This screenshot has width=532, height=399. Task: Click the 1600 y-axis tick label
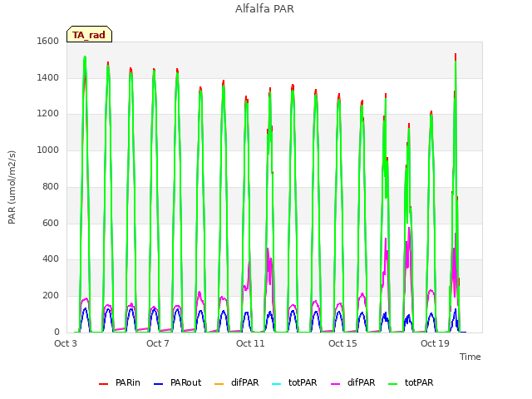click(48, 41)
